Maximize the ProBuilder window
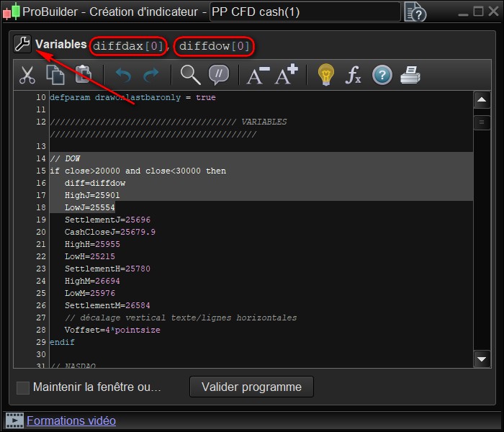 tap(478, 12)
